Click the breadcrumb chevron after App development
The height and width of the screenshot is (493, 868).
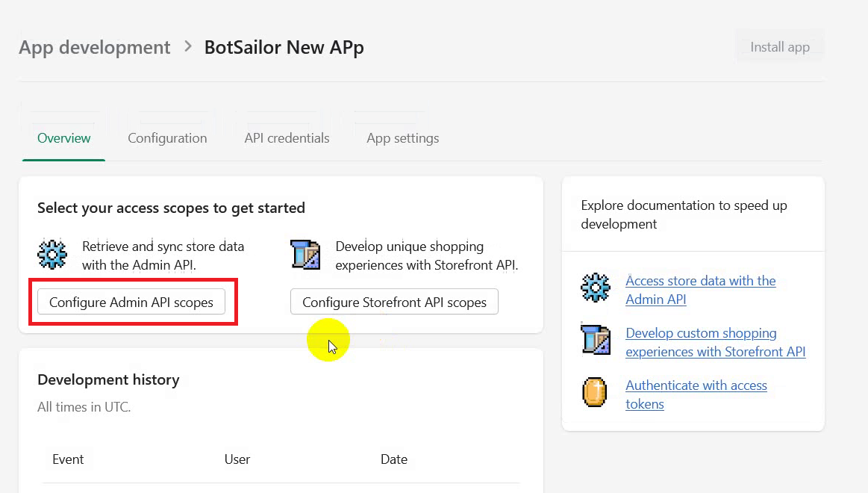pyautogui.click(x=187, y=46)
